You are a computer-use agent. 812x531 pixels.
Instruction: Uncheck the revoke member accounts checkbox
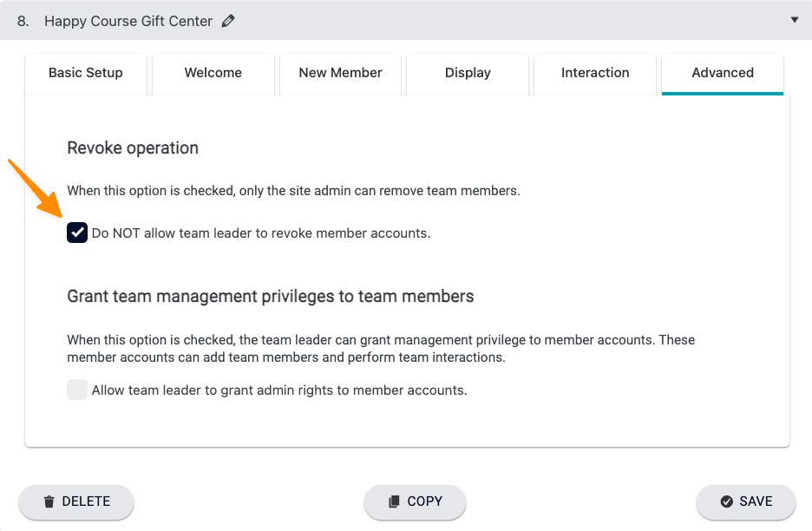pos(77,233)
